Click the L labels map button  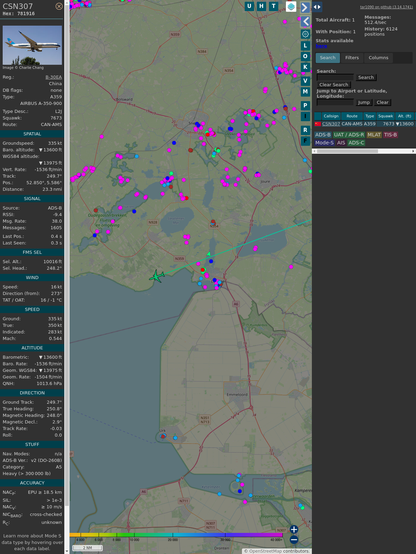305,46
